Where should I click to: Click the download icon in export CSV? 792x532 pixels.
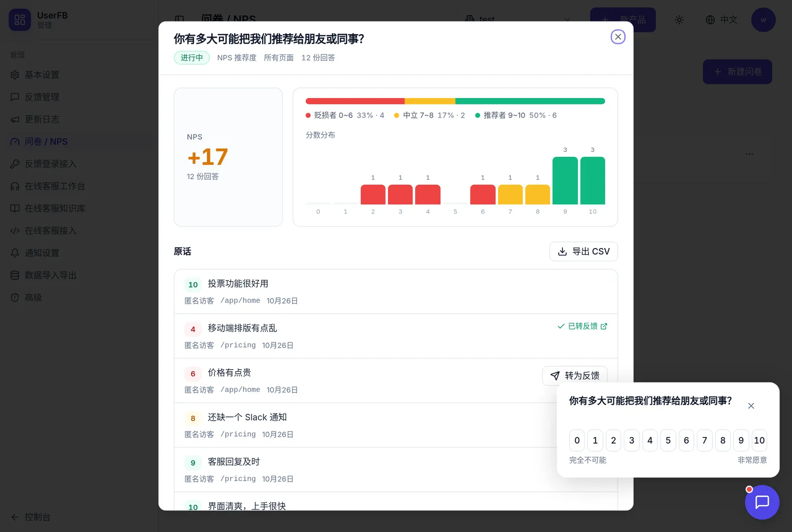click(562, 251)
